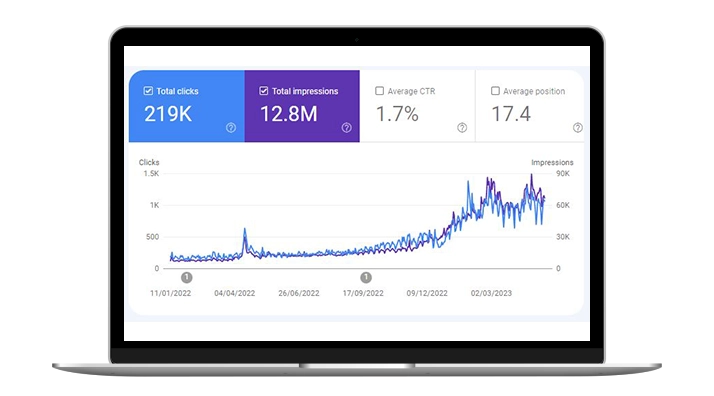Click the 04/04/2022 date label

click(x=235, y=293)
